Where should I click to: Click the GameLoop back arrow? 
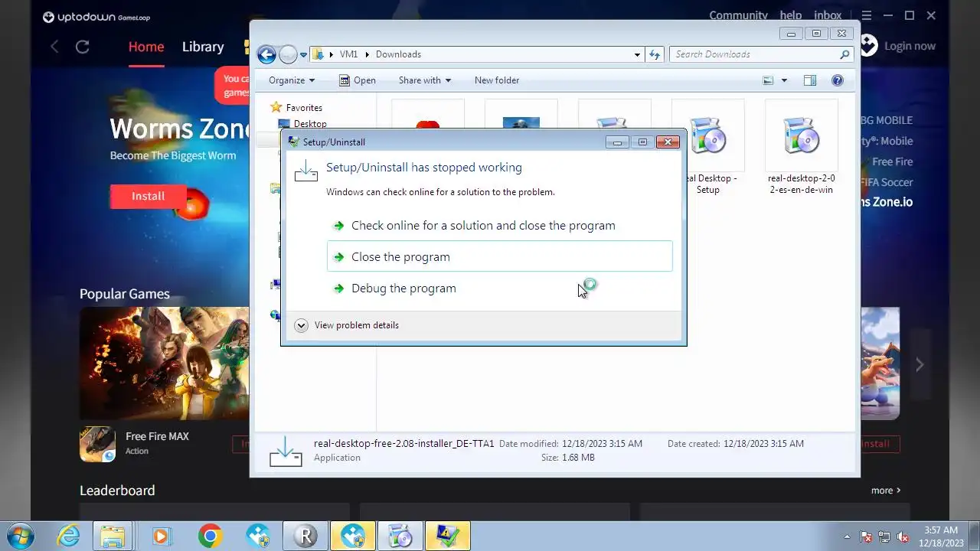pos(54,47)
